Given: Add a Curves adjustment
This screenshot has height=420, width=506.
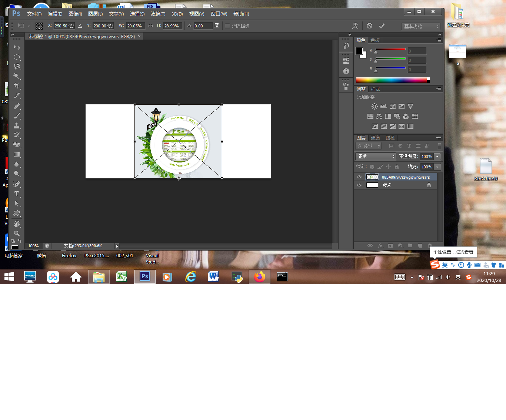Looking at the screenshot, I should tap(393, 107).
